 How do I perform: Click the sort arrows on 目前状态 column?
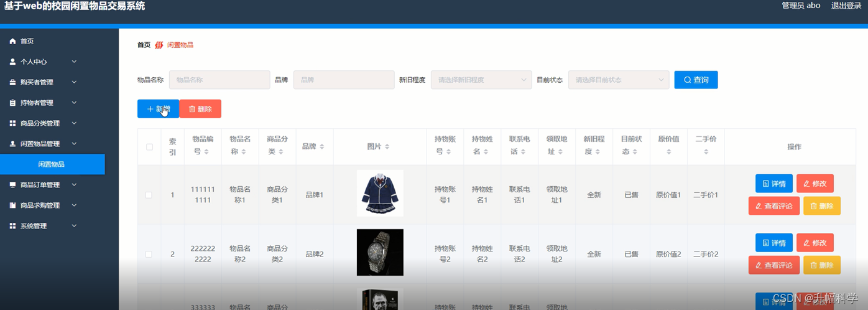(635, 152)
